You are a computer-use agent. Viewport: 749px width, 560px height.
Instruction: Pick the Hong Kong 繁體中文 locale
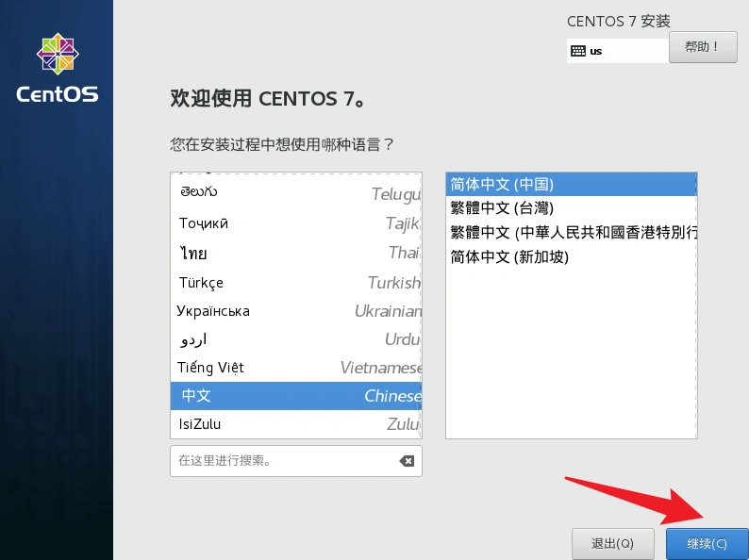point(571,232)
